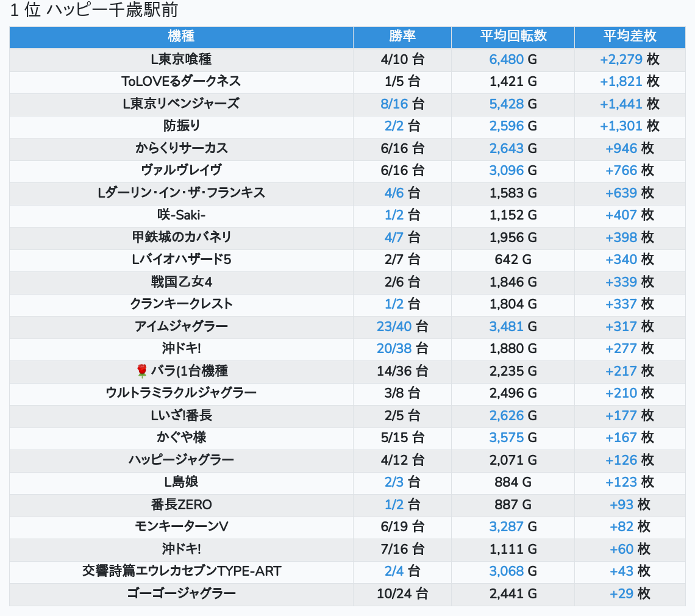Viewport: 695px width, 616px height.
Task: Select the '1,421 G' spins cell
Action: pos(513,82)
